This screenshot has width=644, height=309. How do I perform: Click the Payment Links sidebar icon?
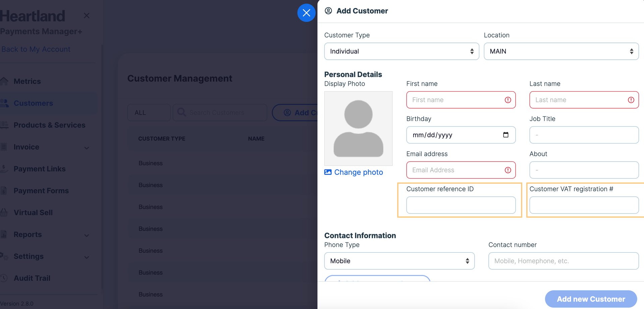coord(4,169)
